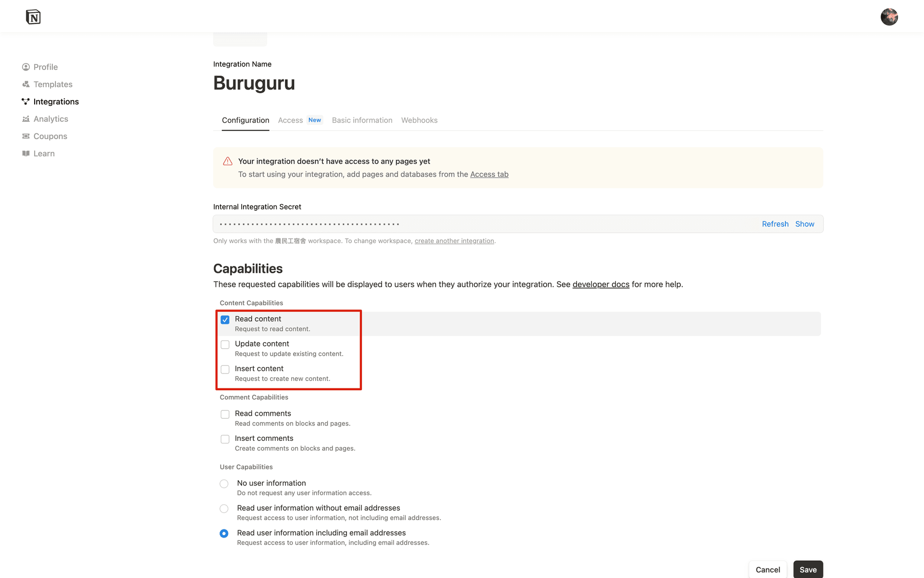Switch to the Access tab
The width and height of the screenshot is (924, 578).
(x=290, y=120)
